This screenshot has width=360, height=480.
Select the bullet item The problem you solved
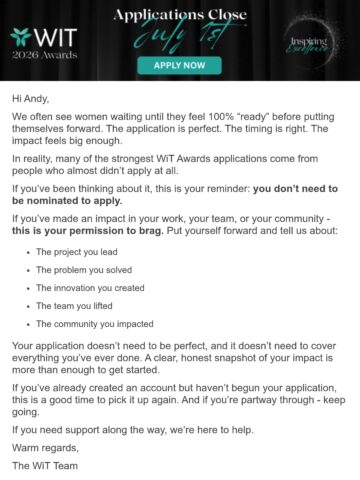click(x=84, y=270)
